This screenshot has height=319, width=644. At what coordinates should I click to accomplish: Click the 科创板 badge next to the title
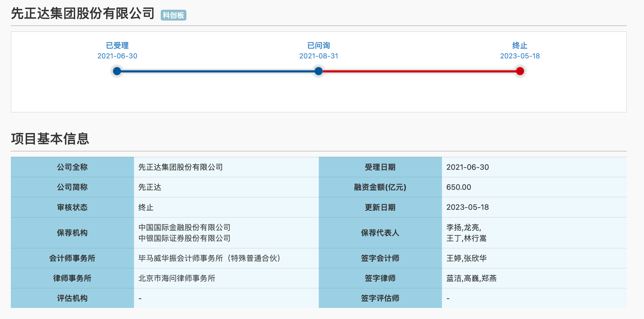[173, 15]
